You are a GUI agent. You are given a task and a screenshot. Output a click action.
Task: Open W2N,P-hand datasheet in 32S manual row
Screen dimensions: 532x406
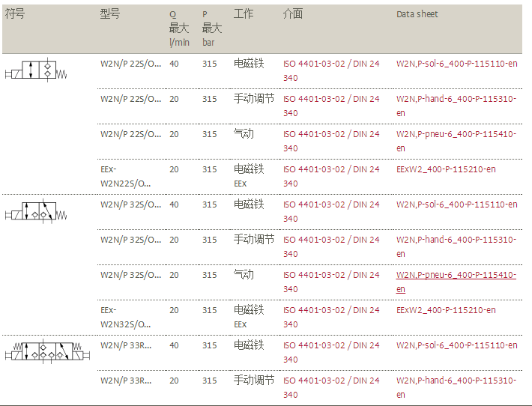point(456,246)
